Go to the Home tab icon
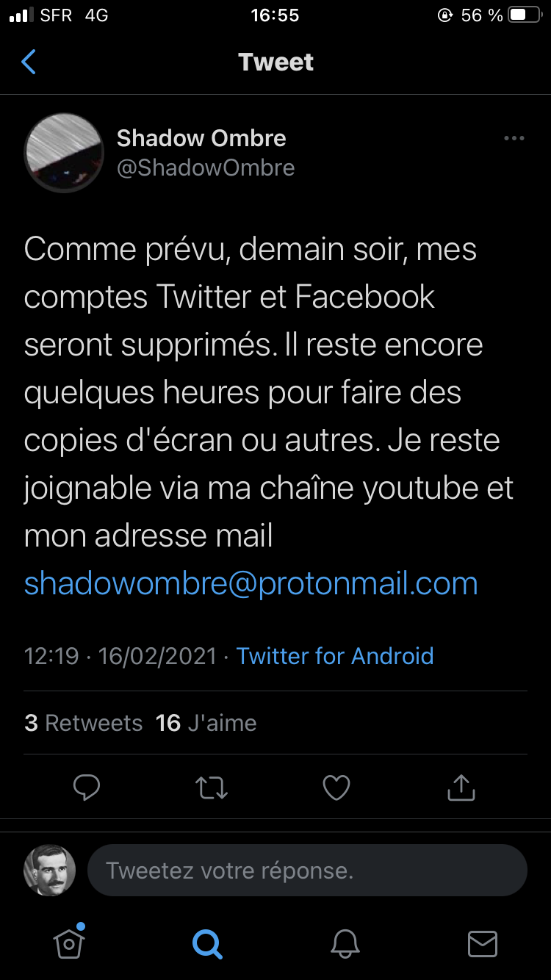Image resolution: width=551 pixels, height=980 pixels. pos(69,943)
